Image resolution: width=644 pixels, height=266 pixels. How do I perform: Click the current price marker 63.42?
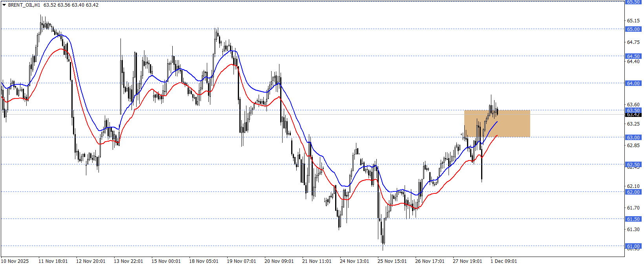[633, 115]
